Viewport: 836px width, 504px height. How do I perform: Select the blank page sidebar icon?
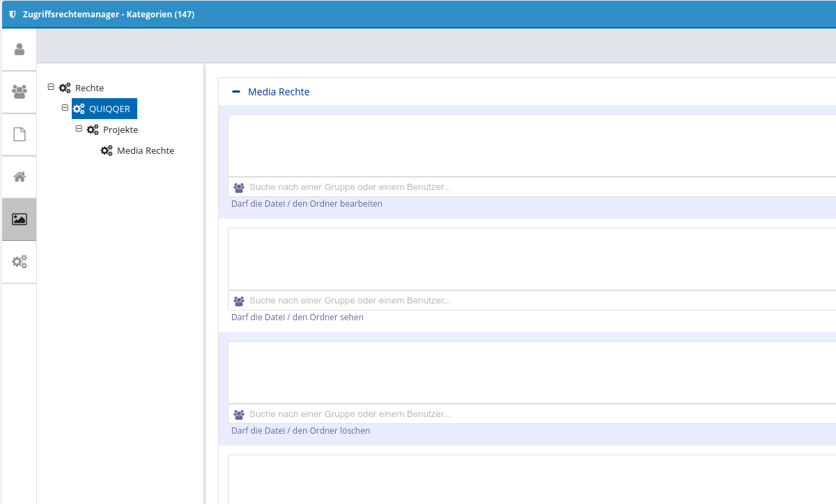tap(20, 134)
